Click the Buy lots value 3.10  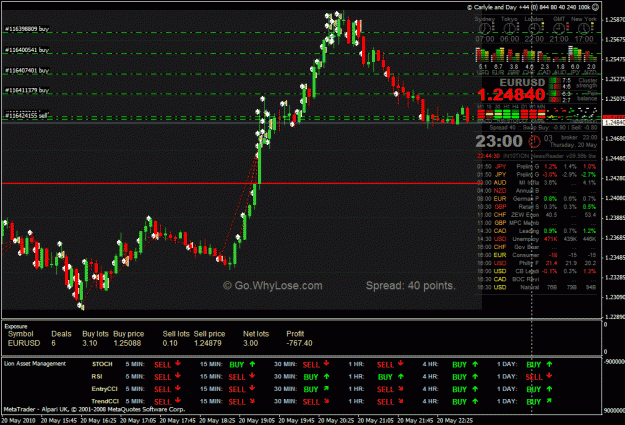point(90,343)
